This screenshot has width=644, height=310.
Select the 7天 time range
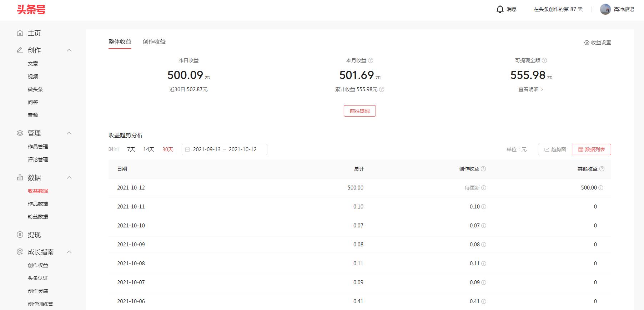(131, 149)
